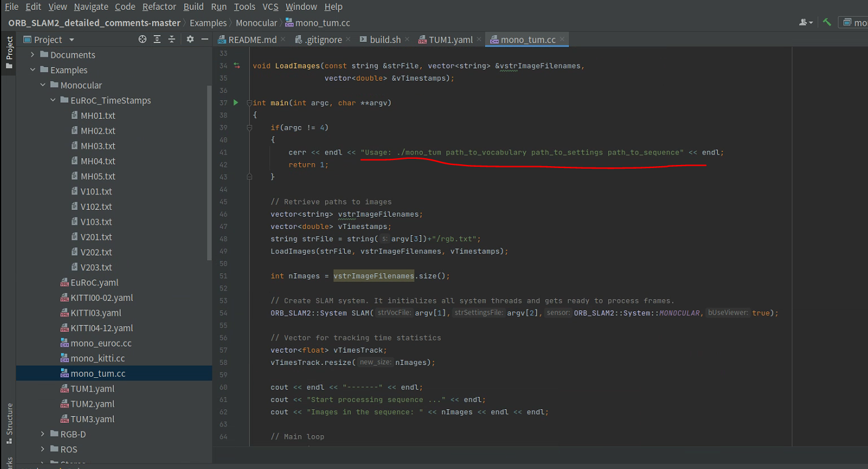Open the Window menu
This screenshot has width=868, height=469.
click(x=302, y=7)
